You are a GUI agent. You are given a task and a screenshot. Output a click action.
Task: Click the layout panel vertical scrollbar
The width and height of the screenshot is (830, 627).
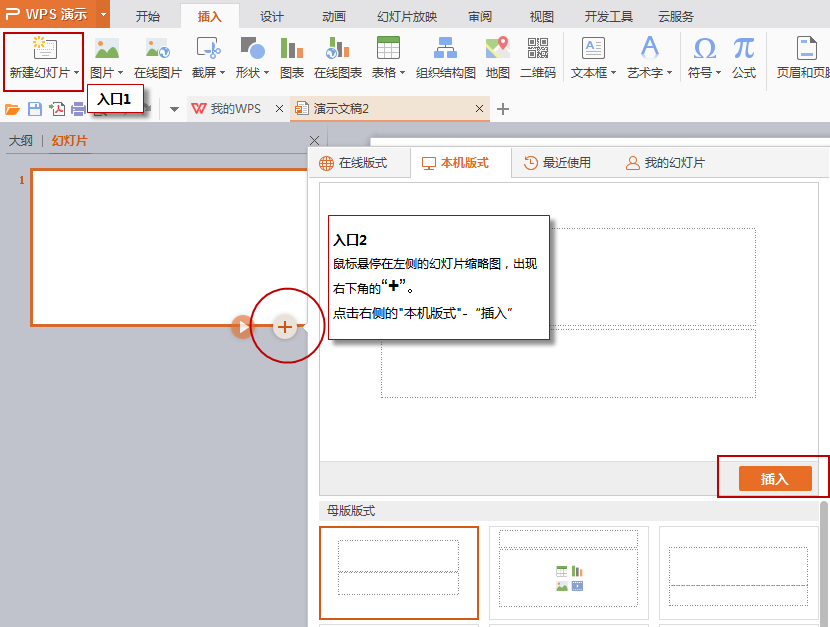point(824,564)
